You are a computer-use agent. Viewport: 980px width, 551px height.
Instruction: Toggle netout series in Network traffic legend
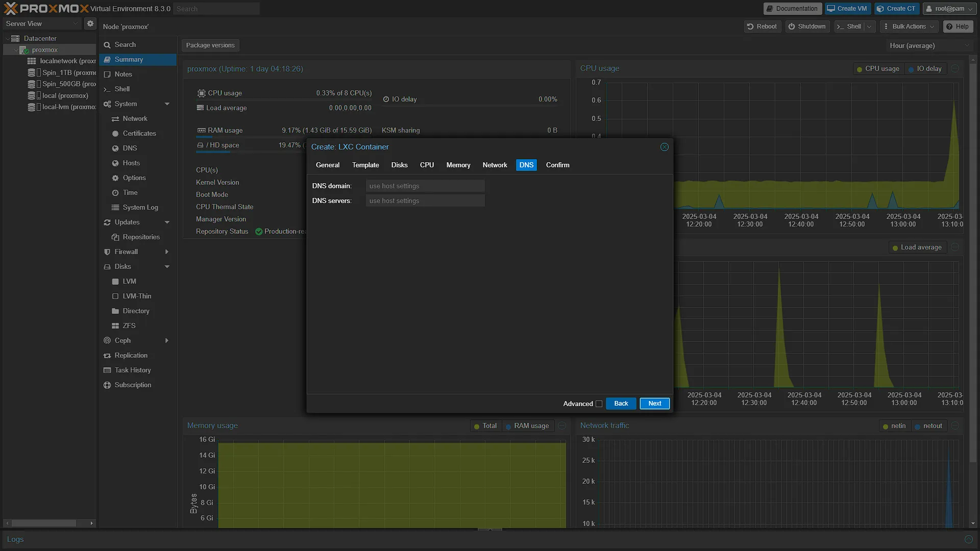(x=928, y=426)
